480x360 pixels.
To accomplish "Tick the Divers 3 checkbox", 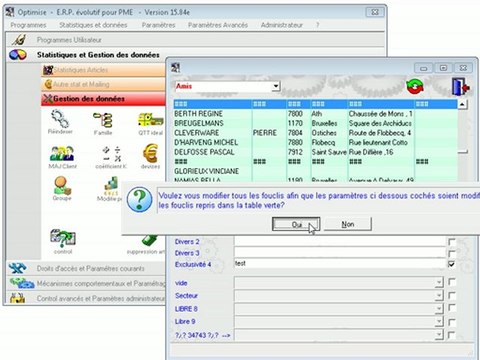I will coord(452,253).
